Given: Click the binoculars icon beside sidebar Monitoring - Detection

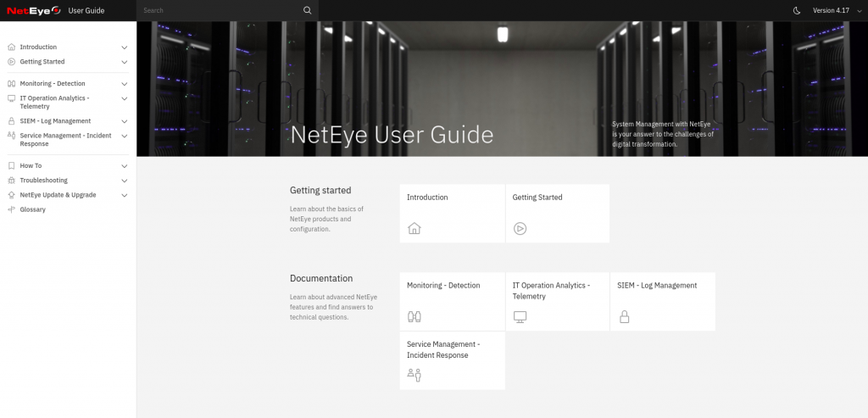Looking at the screenshot, I should click(12, 84).
